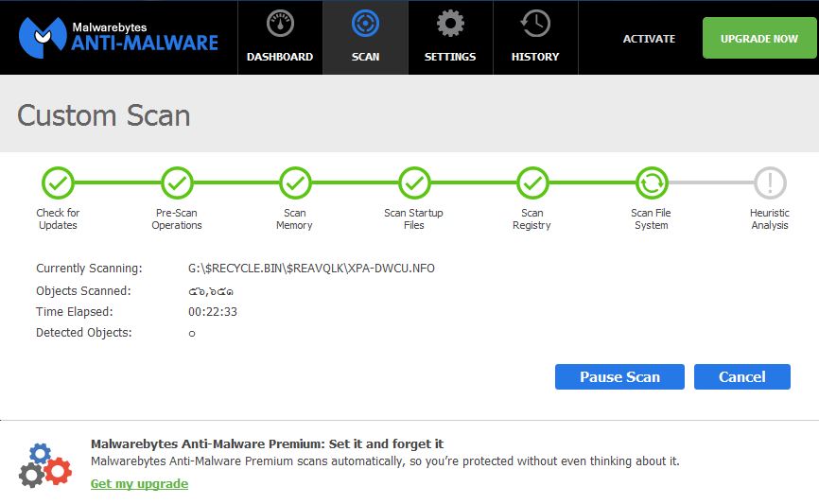
Task: Click the 00:22:33 elapsed time
Action: 213,312
